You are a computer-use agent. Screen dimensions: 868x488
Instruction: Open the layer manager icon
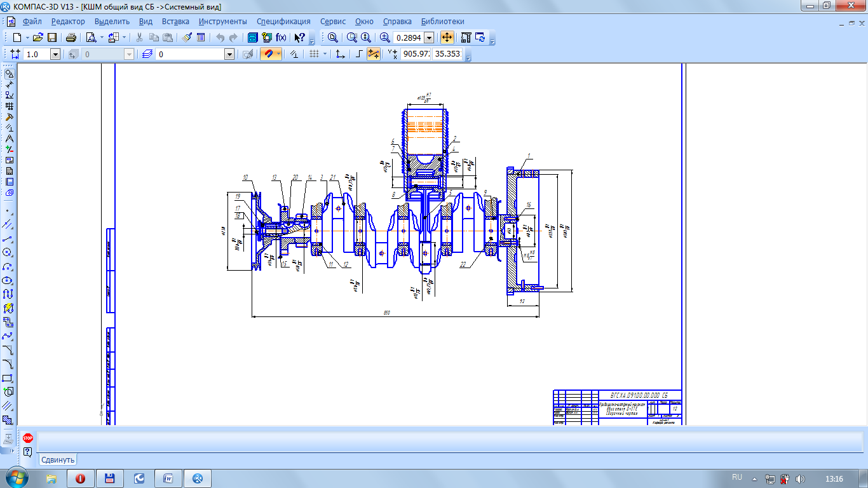pyautogui.click(x=148, y=54)
